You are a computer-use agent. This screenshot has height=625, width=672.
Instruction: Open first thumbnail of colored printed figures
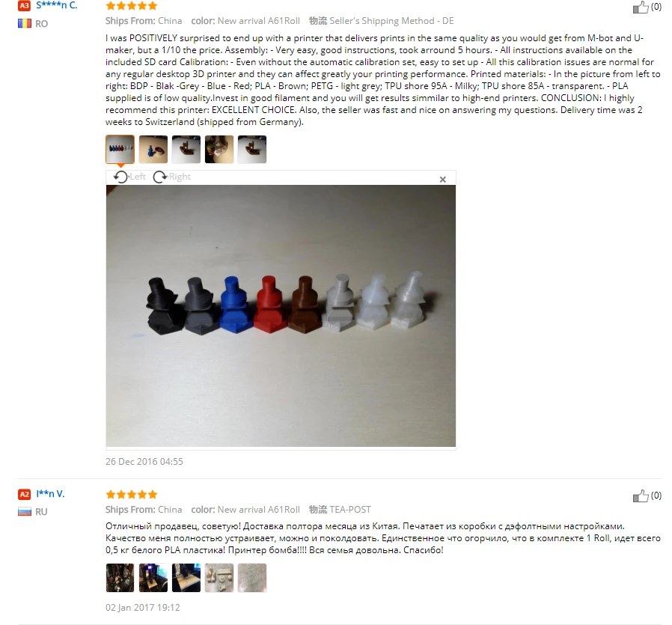120,149
